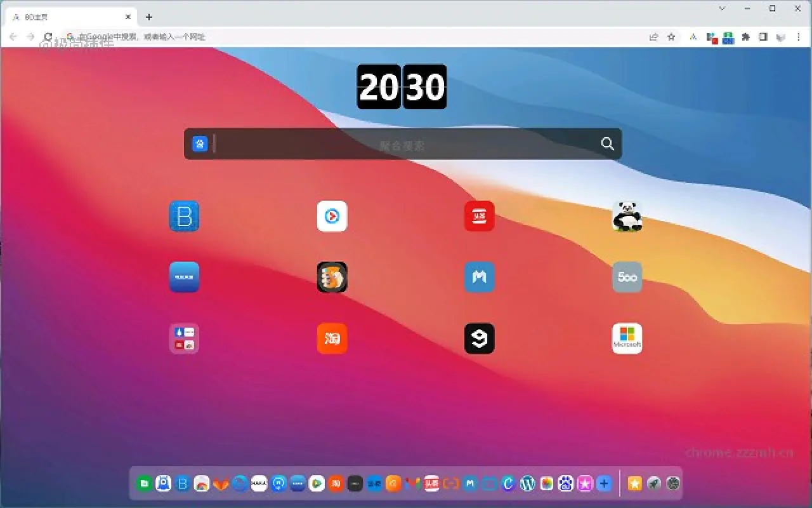Open the Google Play icon in dock
Viewport: 812px width, 508px height.
tap(315, 483)
